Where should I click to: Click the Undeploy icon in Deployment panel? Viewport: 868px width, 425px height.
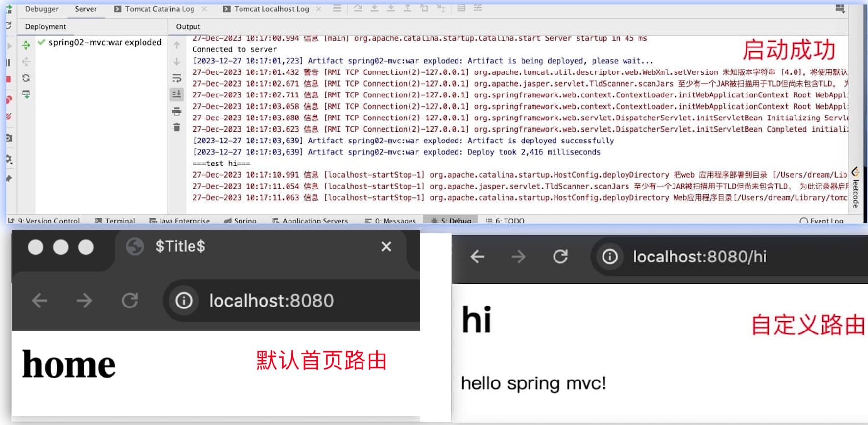[26, 62]
